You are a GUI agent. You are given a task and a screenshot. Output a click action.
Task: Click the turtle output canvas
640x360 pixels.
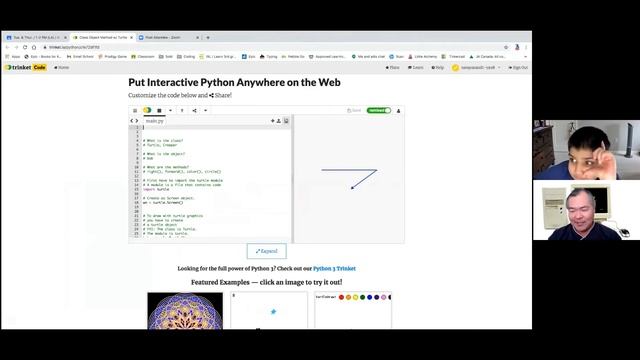[349, 179]
